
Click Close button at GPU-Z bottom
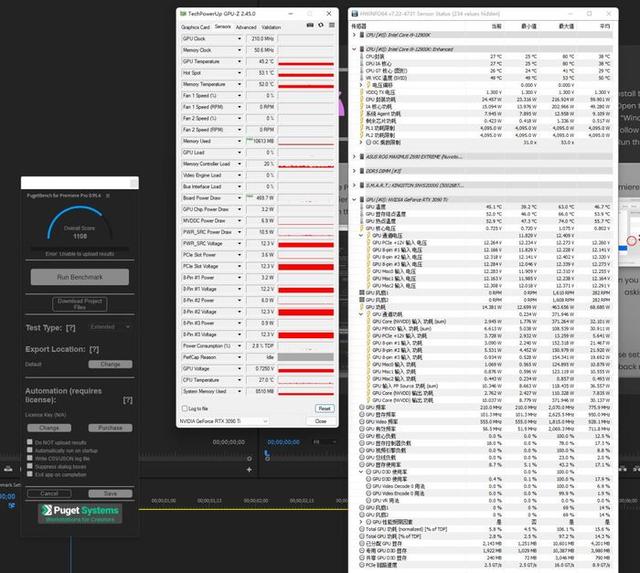pyautogui.click(x=321, y=421)
